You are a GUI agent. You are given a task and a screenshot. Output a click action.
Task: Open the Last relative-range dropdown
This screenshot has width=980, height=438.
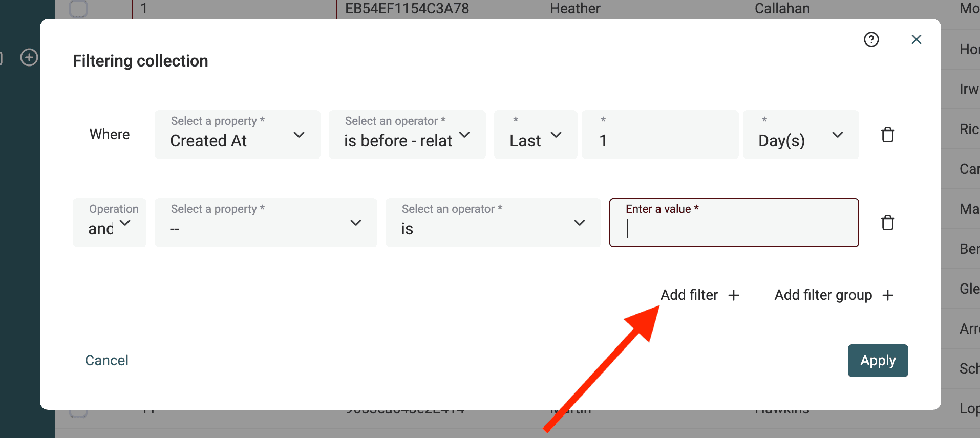pos(535,135)
